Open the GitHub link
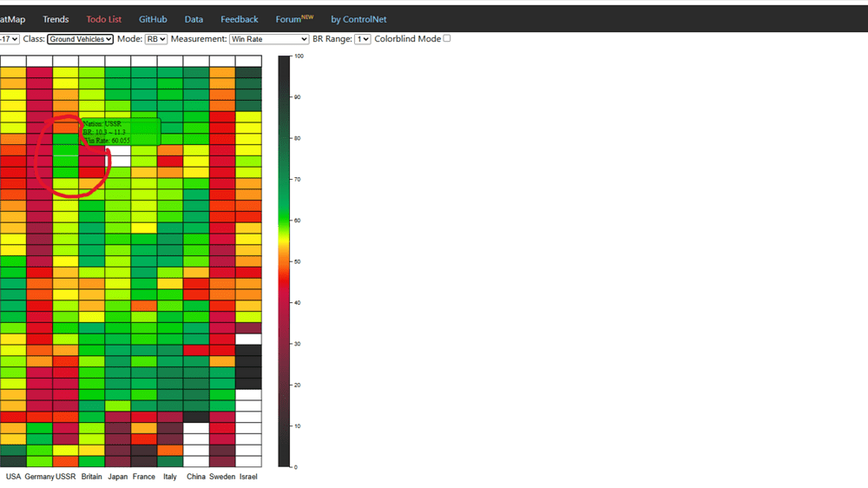Viewport: 868px width, 488px height. 153,19
